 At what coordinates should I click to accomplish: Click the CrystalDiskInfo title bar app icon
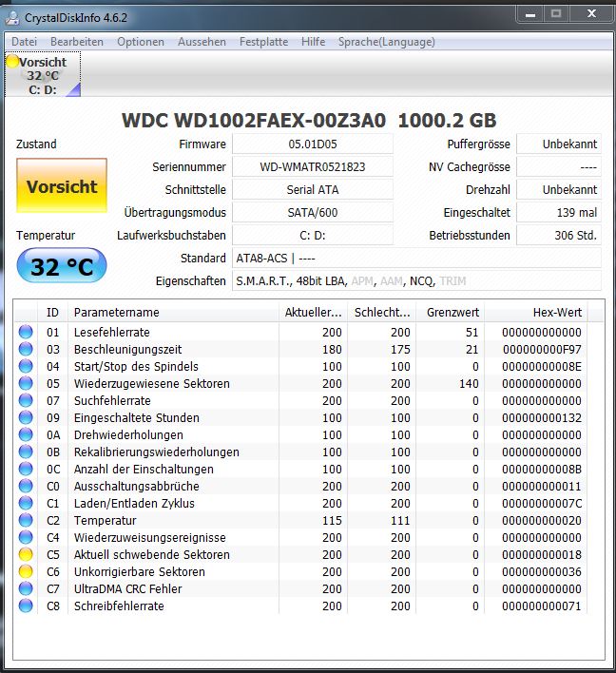pos(12,18)
